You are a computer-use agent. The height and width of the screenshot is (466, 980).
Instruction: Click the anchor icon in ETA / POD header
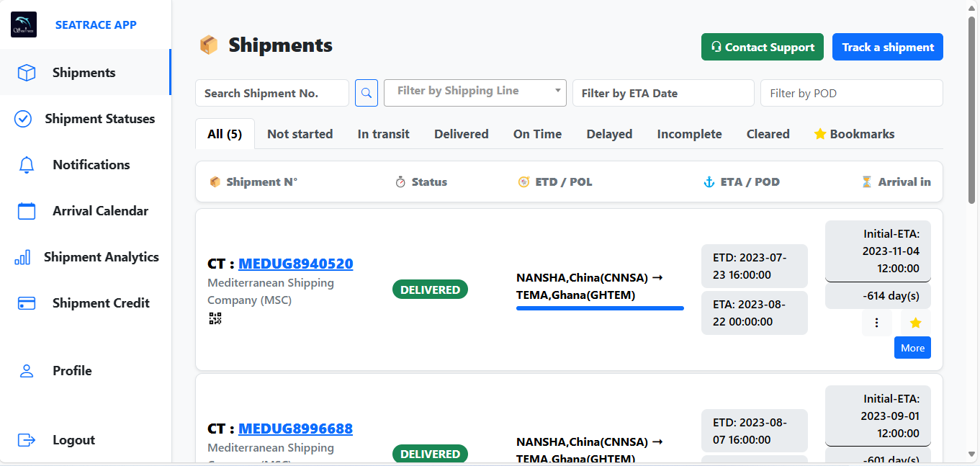pyautogui.click(x=709, y=182)
